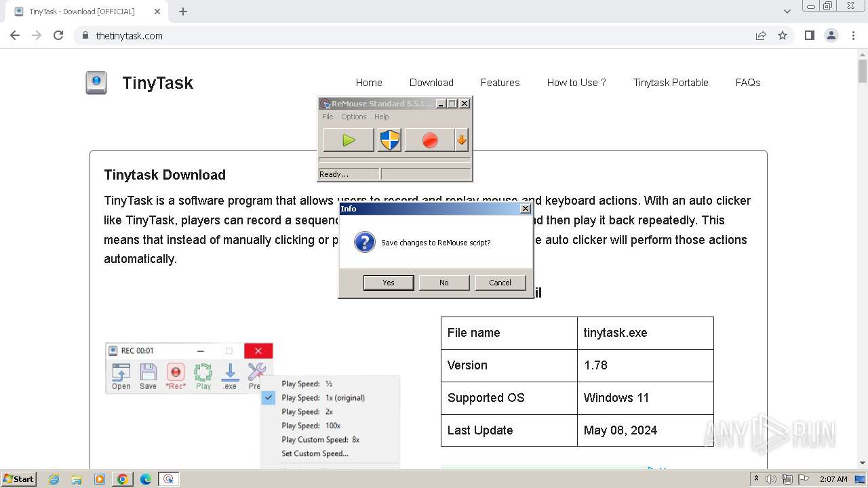Open the network tray icon

[788, 479]
